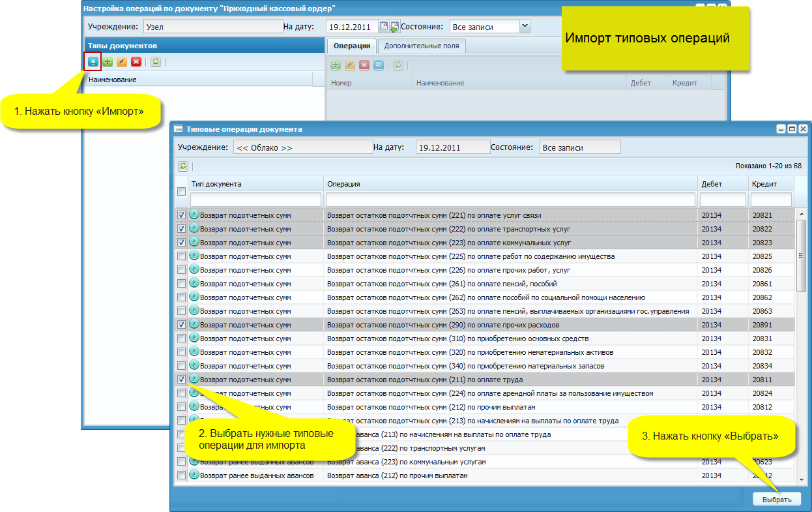Click the red delete icon in Типы документов toolbar
This screenshot has width=812, height=512.
click(136, 62)
